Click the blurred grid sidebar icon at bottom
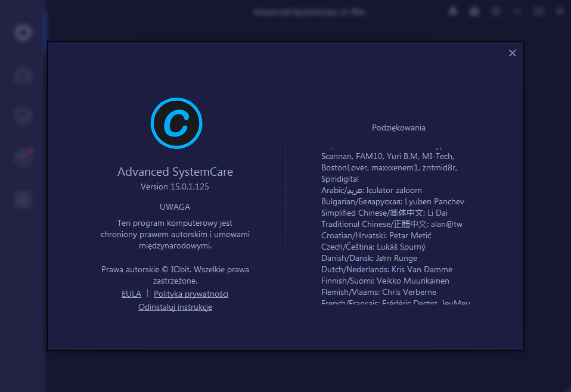This screenshot has width=571, height=392. pos(23,200)
